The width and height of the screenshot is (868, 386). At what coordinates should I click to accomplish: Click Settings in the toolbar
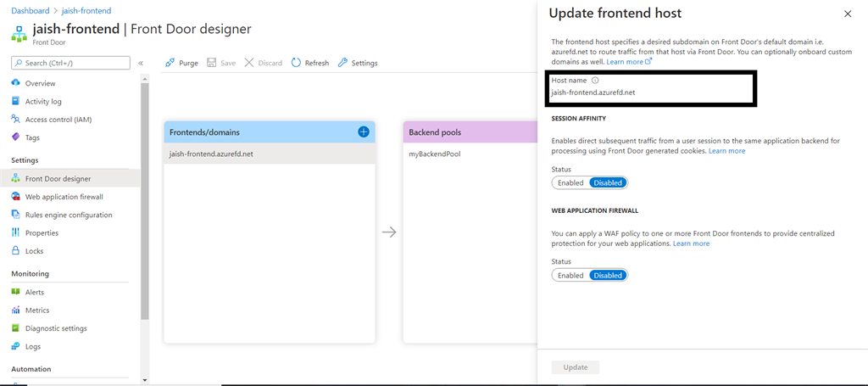[358, 63]
